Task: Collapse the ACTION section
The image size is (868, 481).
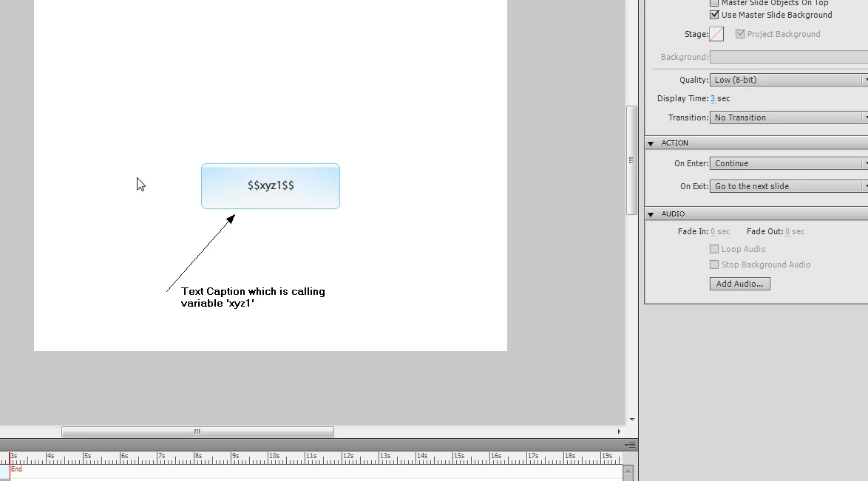Action: (651, 143)
